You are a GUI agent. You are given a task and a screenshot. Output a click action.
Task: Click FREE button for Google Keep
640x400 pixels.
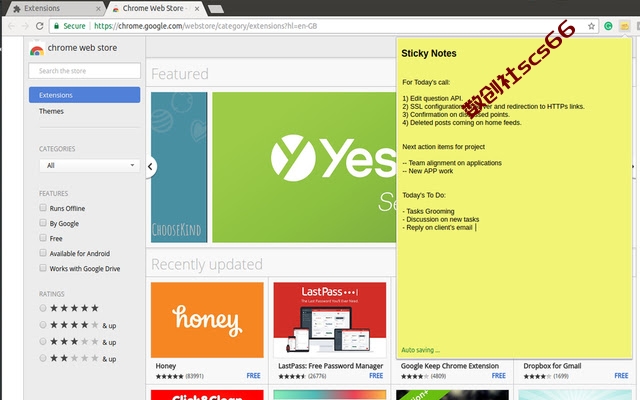click(499, 376)
